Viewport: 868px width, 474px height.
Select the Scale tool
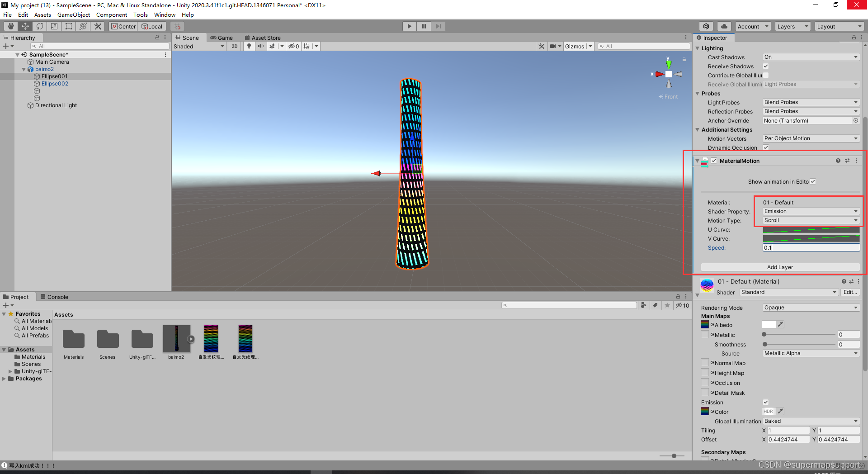54,26
